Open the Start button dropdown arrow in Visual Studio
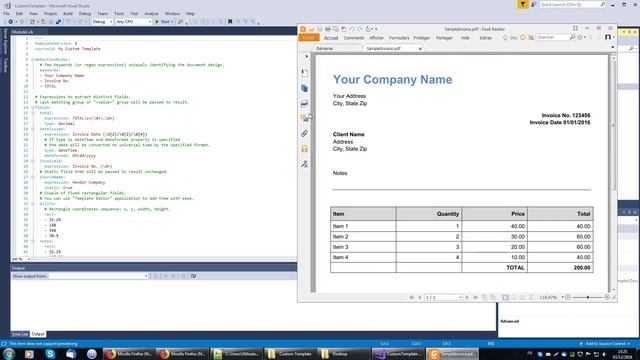Image resolution: width=640 pixels, height=360 pixels. click(x=172, y=22)
